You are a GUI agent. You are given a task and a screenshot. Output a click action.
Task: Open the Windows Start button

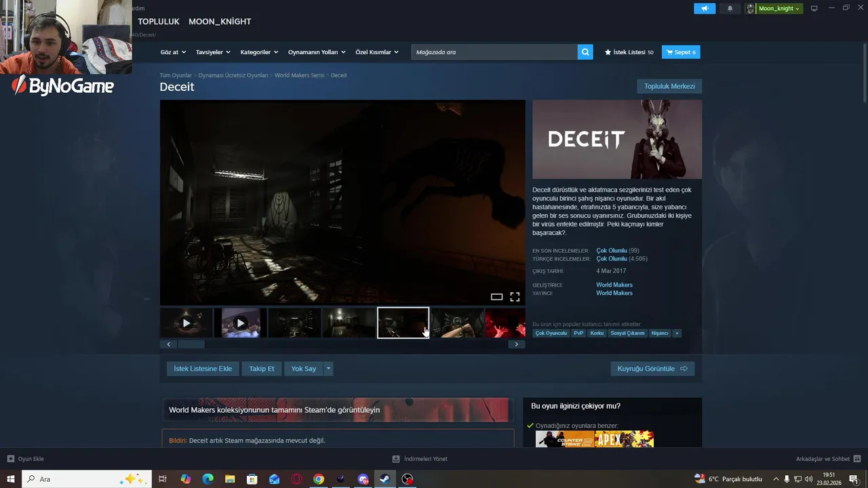(x=11, y=479)
